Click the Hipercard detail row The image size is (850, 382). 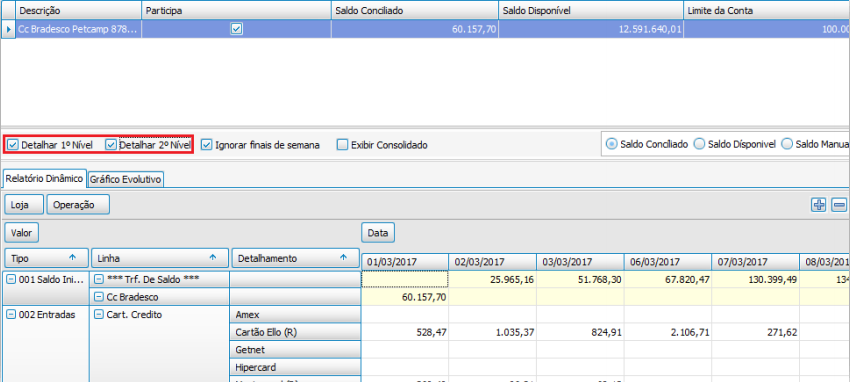click(x=296, y=367)
